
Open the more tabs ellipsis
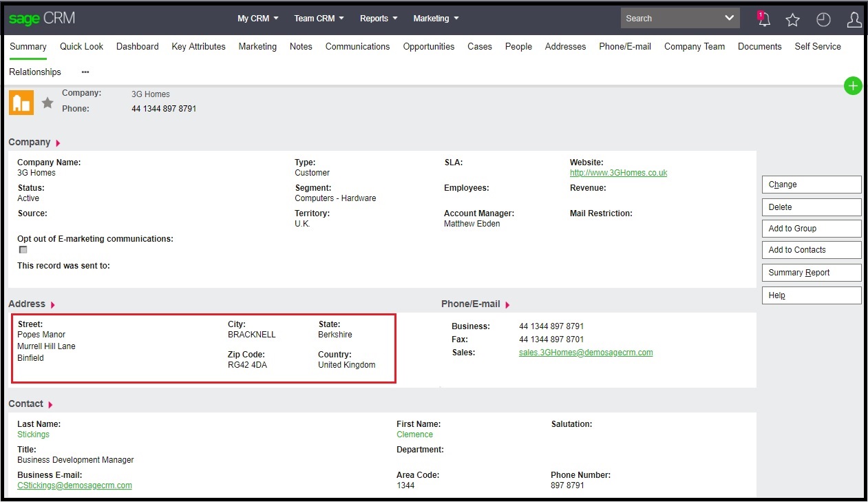point(85,72)
